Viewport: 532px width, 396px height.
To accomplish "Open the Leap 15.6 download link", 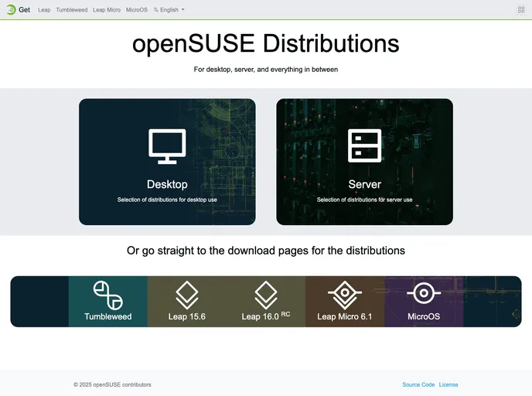I will (187, 302).
